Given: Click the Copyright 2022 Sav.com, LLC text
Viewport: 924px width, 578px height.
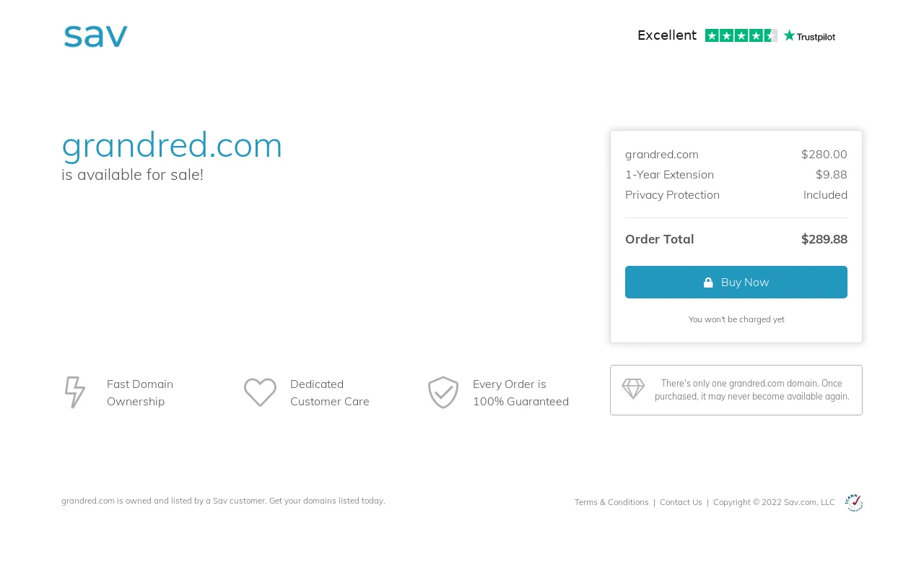Looking at the screenshot, I should click(x=774, y=502).
